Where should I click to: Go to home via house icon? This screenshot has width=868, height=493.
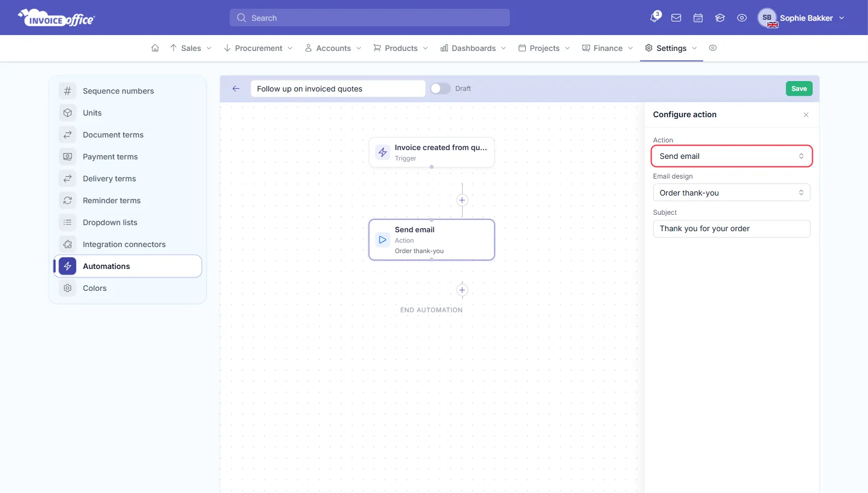tap(155, 48)
